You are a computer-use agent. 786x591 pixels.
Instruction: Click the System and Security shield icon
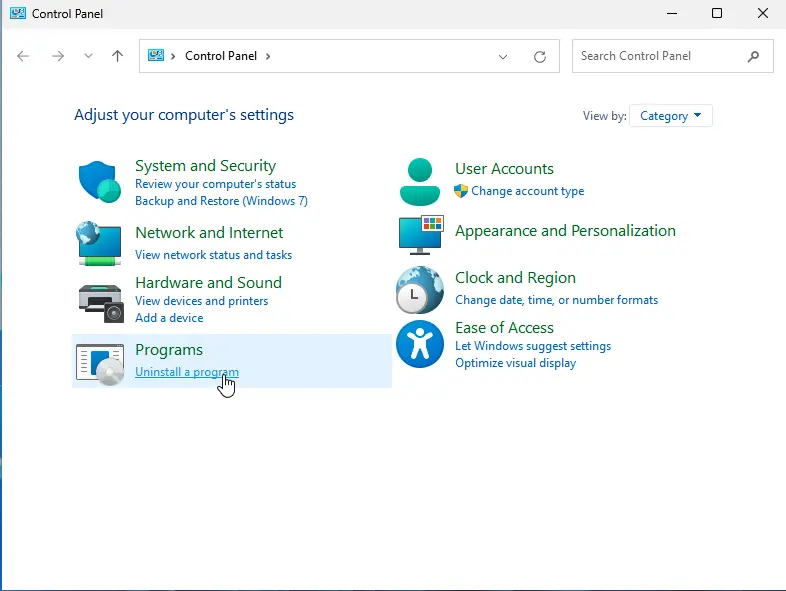tap(99, 183)
